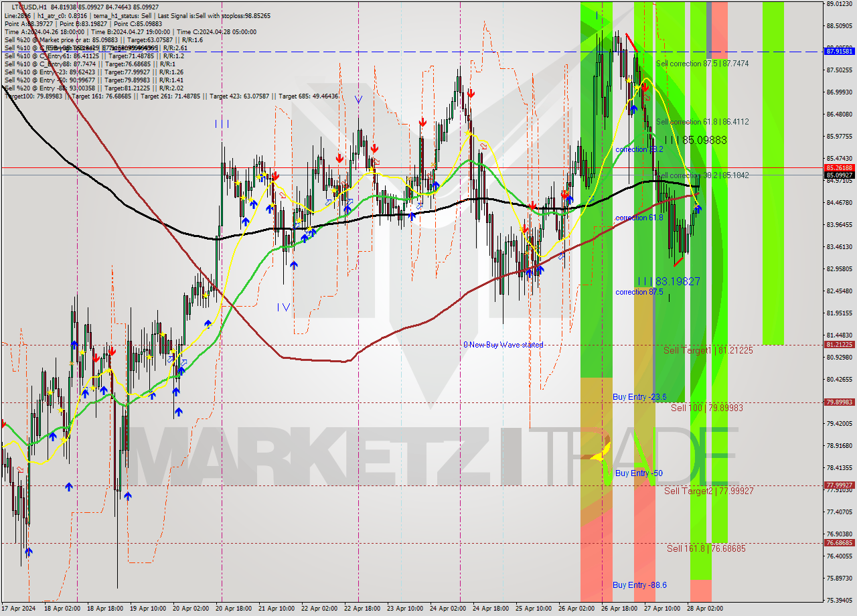Image resolution: width=857 pixels, height=616 pixels.
Task: Click the '| | | 85.09883' wave label
Action: (694, 140)
